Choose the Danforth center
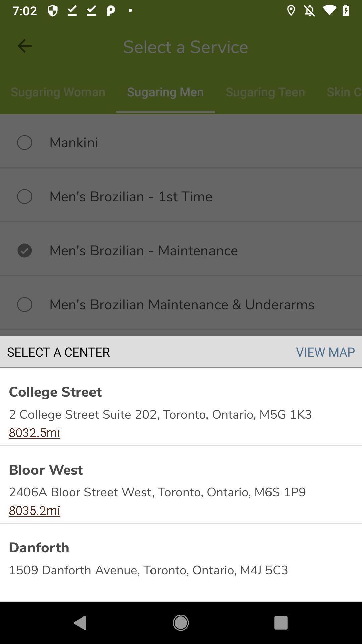The image size is (362, 644). 181,562
